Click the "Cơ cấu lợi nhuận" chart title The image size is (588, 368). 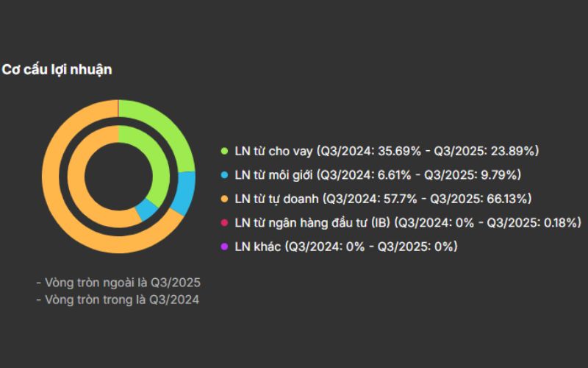click(57, 70)
